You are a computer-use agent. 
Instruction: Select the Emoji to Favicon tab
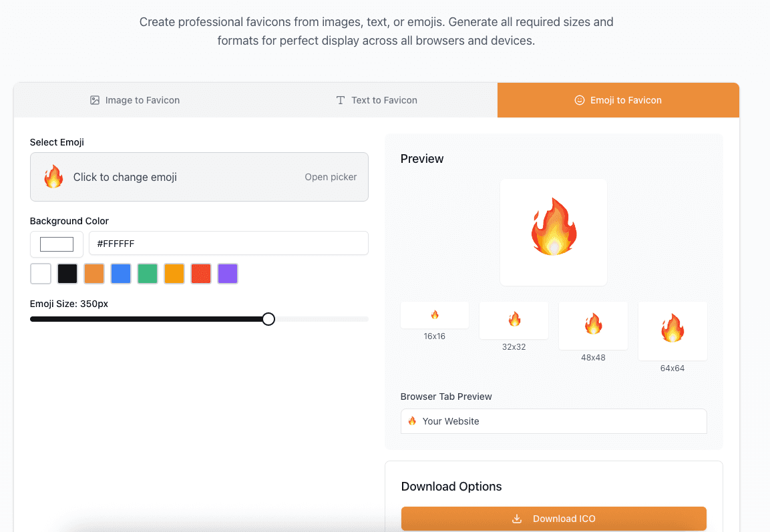618,100
